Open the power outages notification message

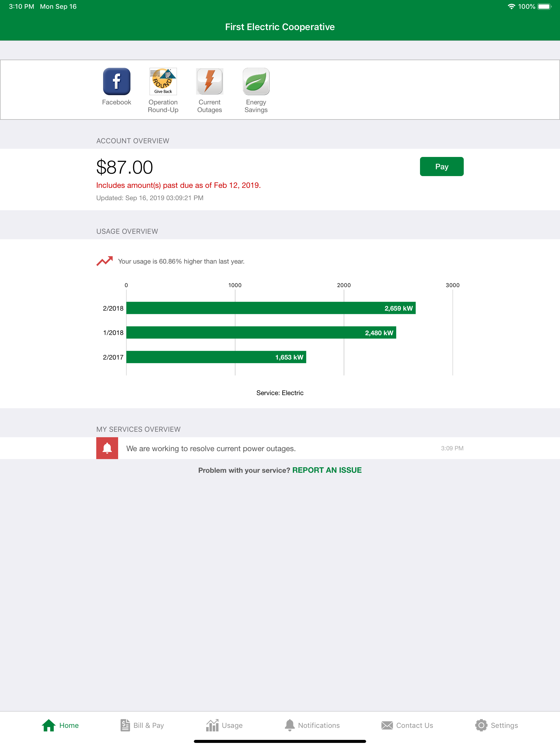coord(280,448)
